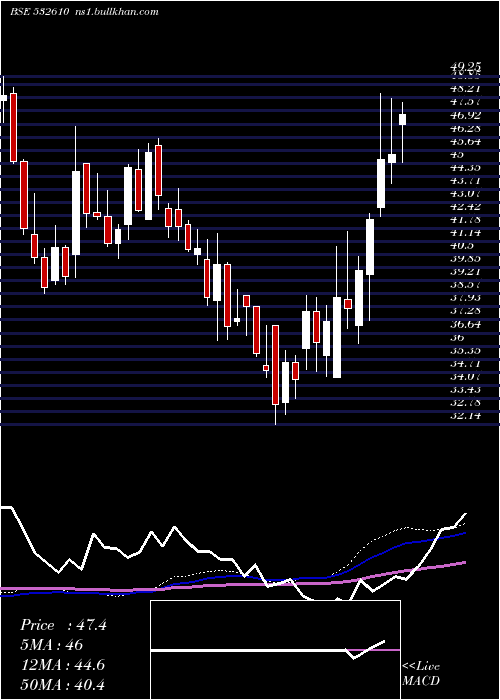The width and height of the screenshot is (500, 700).
Task: Click the 43.07 price level label
Action: (465, 194)
